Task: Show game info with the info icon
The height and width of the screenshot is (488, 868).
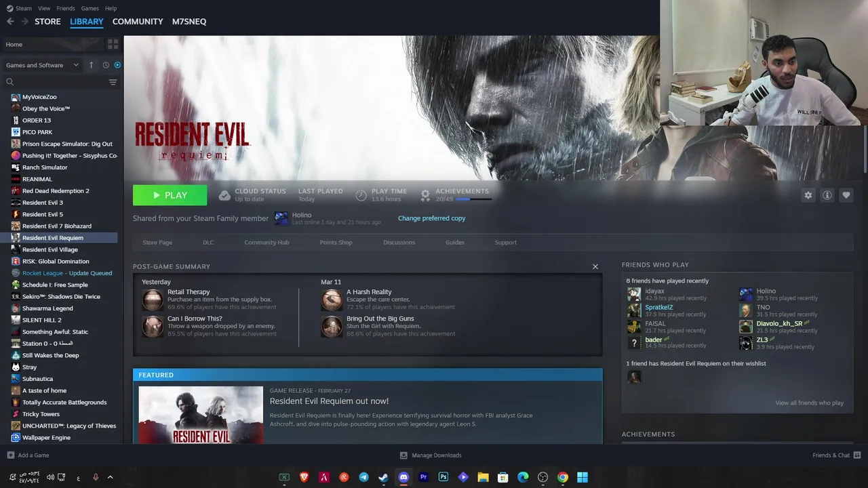Action: click(x=827, y=195)
